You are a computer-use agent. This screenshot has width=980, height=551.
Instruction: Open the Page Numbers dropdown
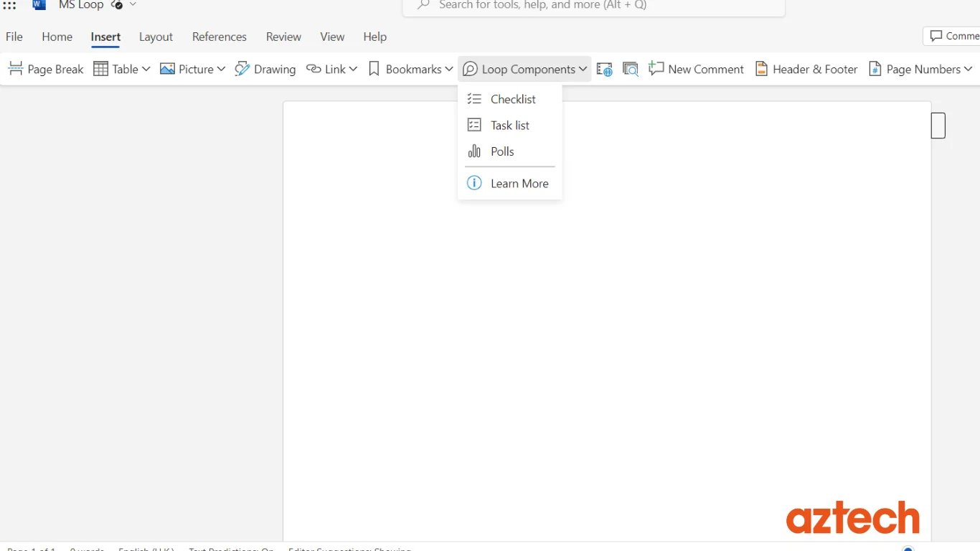921,69
